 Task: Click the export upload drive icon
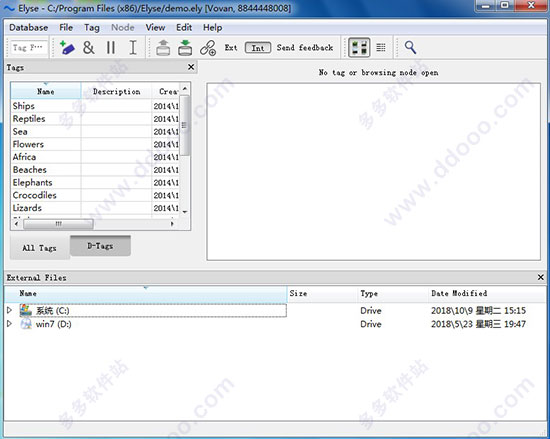(x=163, y=48)
